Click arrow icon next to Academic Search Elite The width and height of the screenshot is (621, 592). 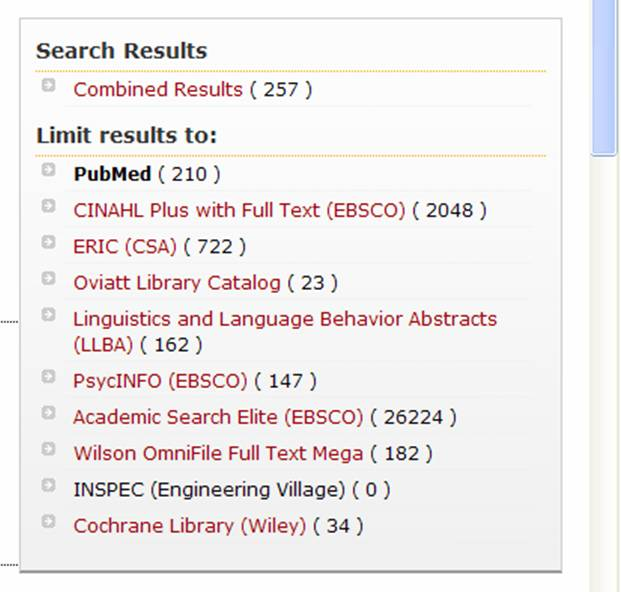(x=48, y=413)
